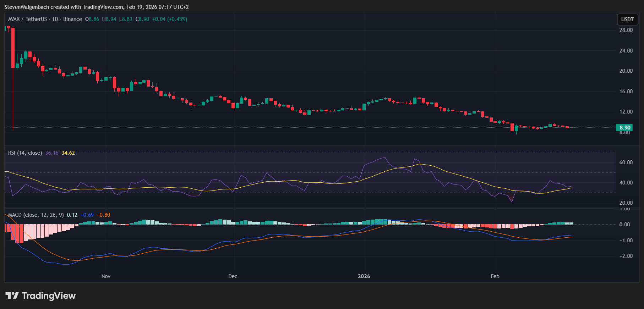
Task: Click the -2.00 label on MACD axis
Action: pos(626,256)
